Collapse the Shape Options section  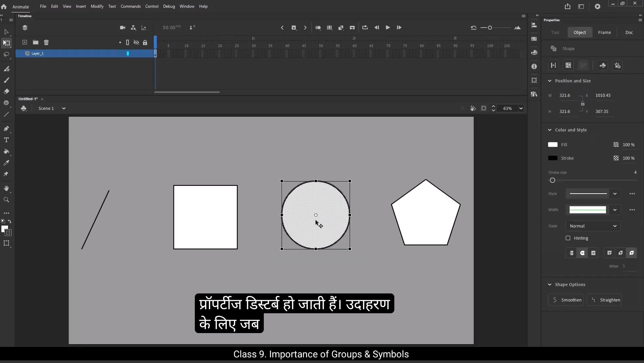pos(549,284)
